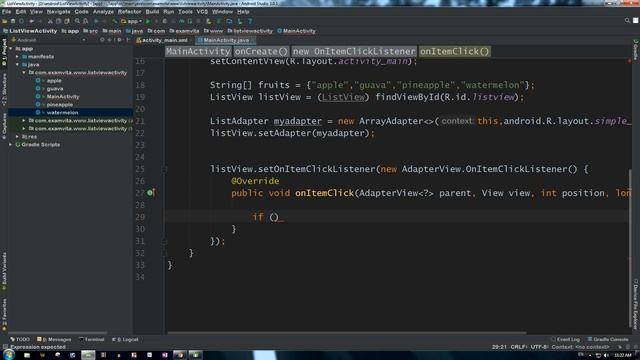Select the guava class in the tree
Image resolution: width=640 pixels, height=360 pixels.
click(55, 89)
